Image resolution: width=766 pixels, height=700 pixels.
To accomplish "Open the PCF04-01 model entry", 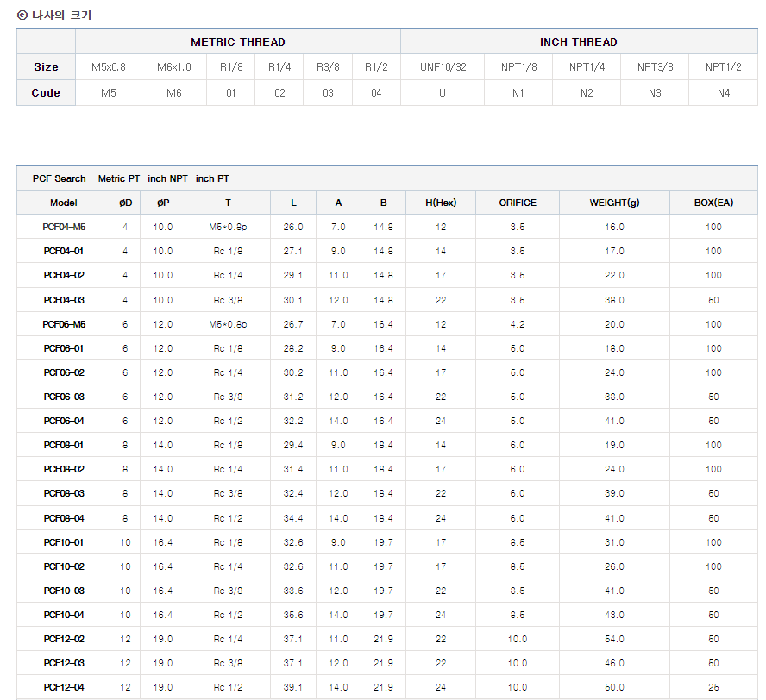I will 64,251.
